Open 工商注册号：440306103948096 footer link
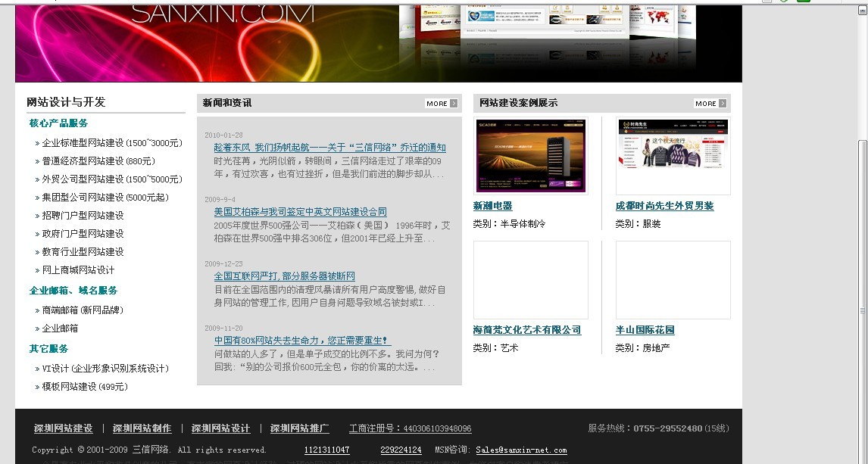The height and width of the screenshot is (464, 868). click(411, 428)
